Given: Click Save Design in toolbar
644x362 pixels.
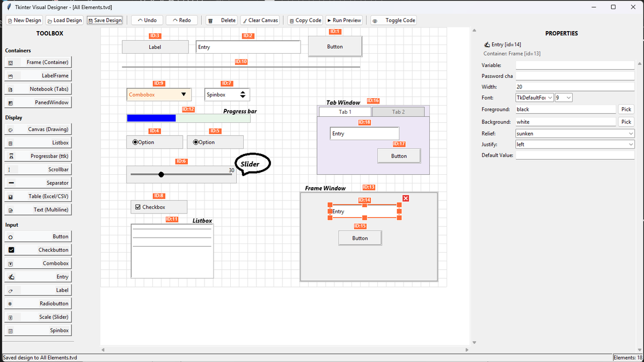Looking at the screenshot, I should point(105,20).
